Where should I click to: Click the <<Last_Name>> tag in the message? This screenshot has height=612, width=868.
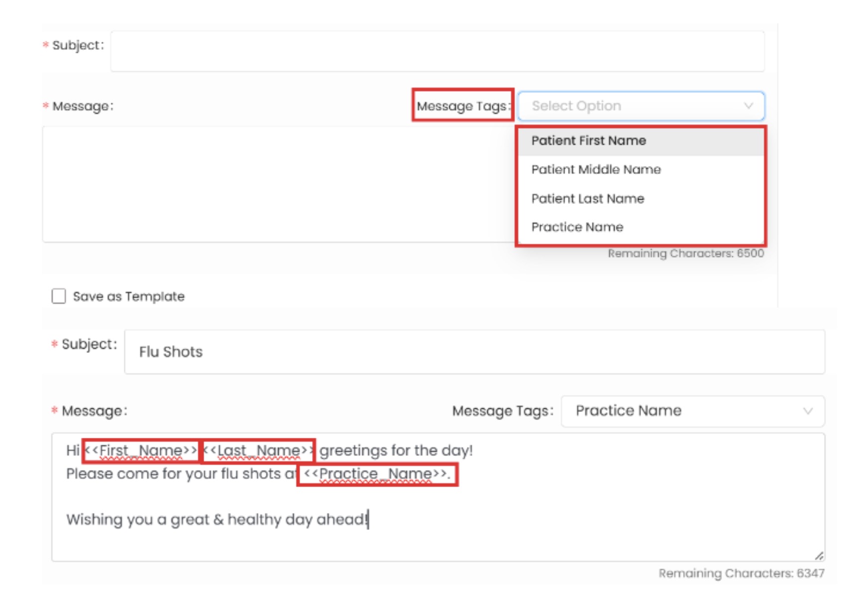[x=258, y=451]
